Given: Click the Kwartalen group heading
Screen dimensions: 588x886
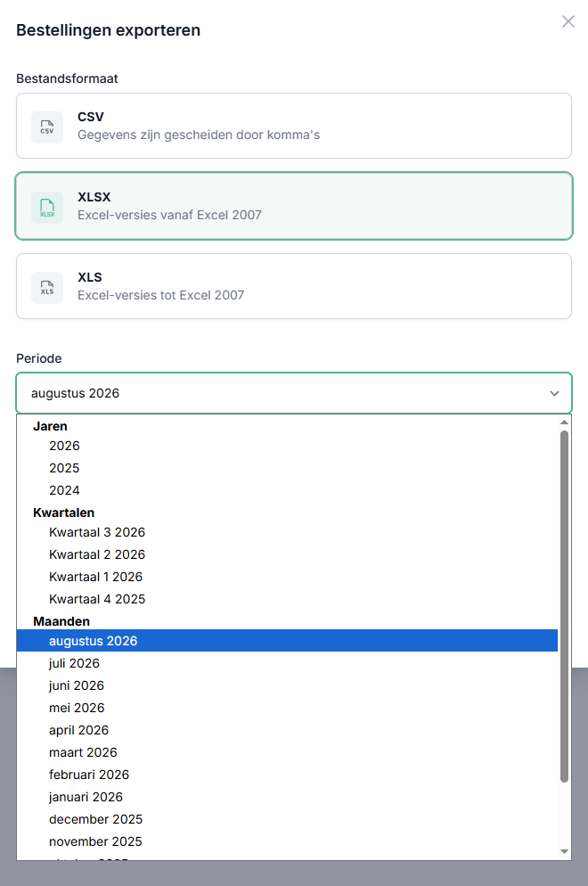Looking at the screenshot, I should pyautogui.click(x=64, y=513).
